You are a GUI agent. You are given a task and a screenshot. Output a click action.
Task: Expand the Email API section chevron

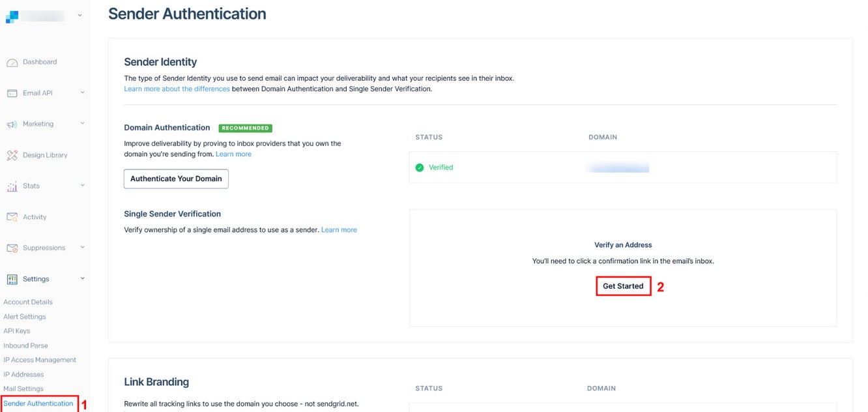pos(82,93)
